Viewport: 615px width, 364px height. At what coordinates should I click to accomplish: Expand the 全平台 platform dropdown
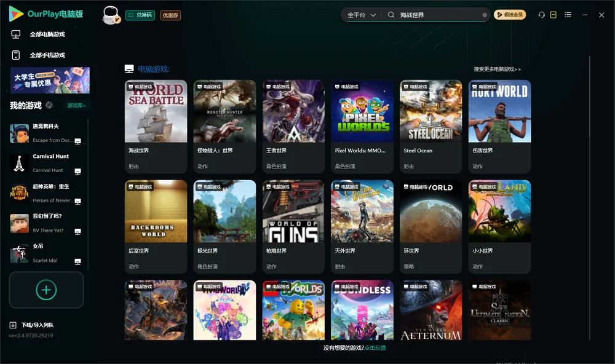click(361, 15)
